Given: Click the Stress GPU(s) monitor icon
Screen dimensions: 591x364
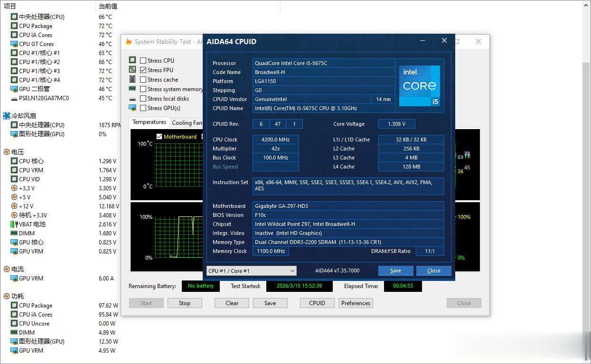Looking at the screenshot, I should coord(132,108).
